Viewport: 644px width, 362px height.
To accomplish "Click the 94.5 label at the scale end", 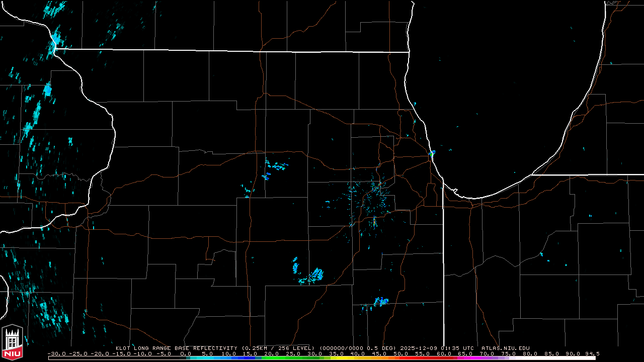I will (591, 354).
